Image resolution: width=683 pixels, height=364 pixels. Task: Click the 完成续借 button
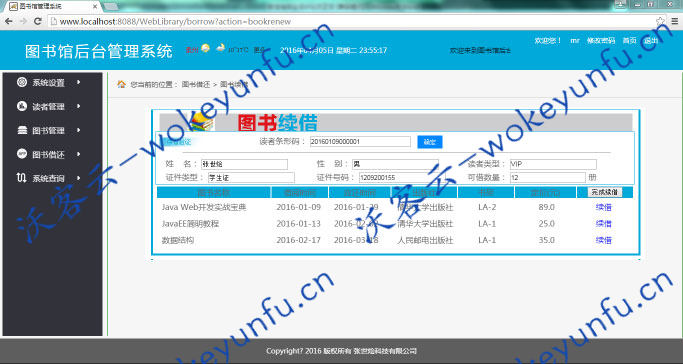click(x=604, y=192)
